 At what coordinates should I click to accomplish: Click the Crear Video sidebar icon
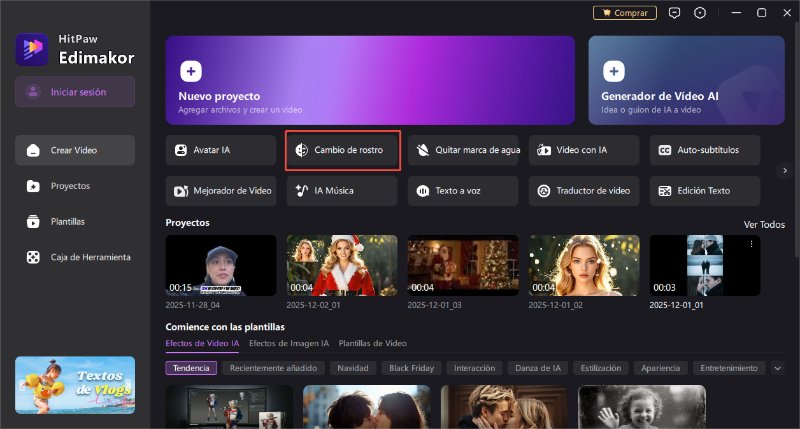[33, 150]
